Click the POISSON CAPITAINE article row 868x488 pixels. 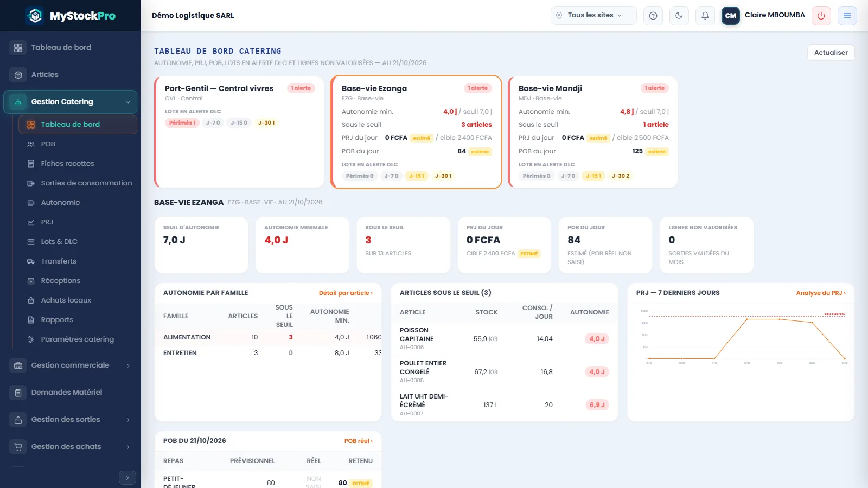pos(505,339)
